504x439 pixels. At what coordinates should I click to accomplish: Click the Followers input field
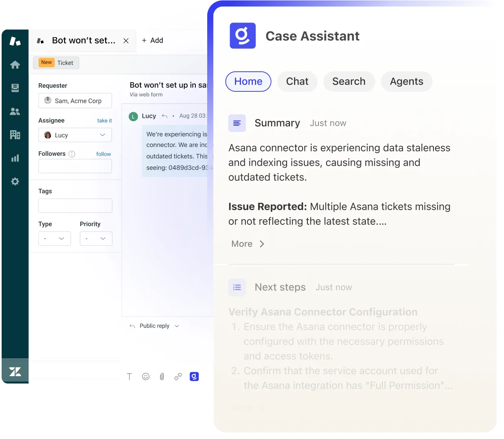(x=75, y=166)
